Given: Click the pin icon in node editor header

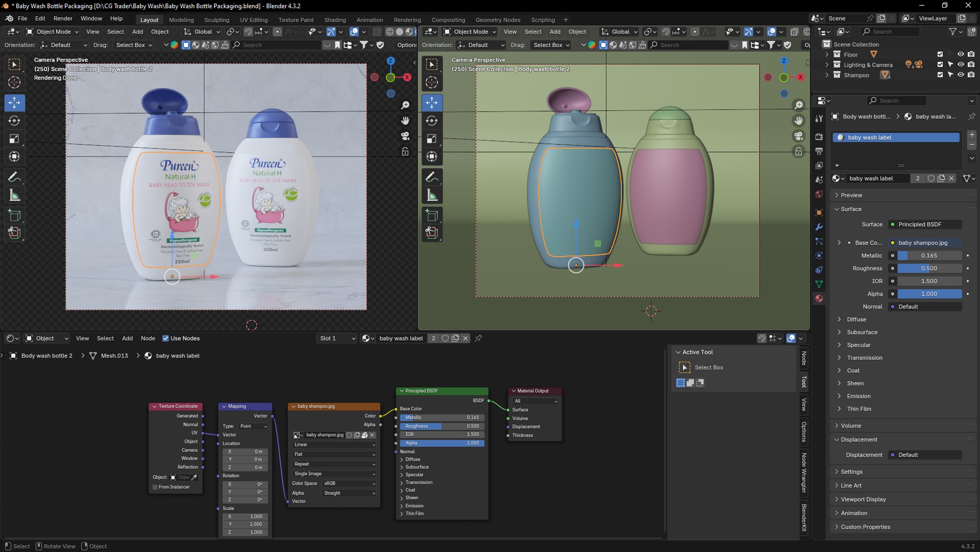Looking at the screenshot, I should 478,338.
